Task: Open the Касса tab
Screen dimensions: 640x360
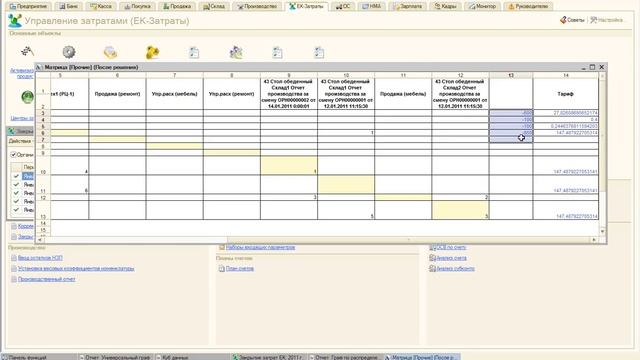Action: [101, 6]
